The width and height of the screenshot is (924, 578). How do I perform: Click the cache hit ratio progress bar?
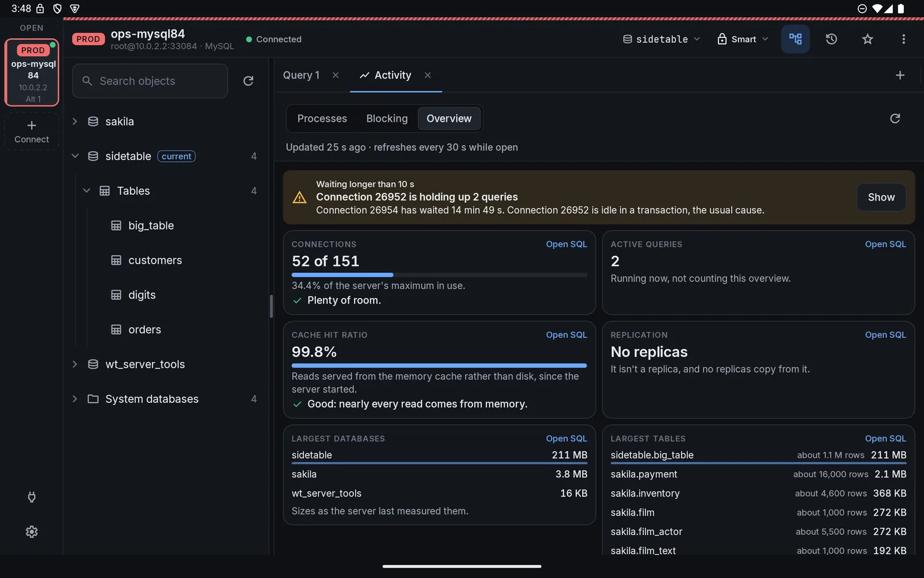(439, 365)
